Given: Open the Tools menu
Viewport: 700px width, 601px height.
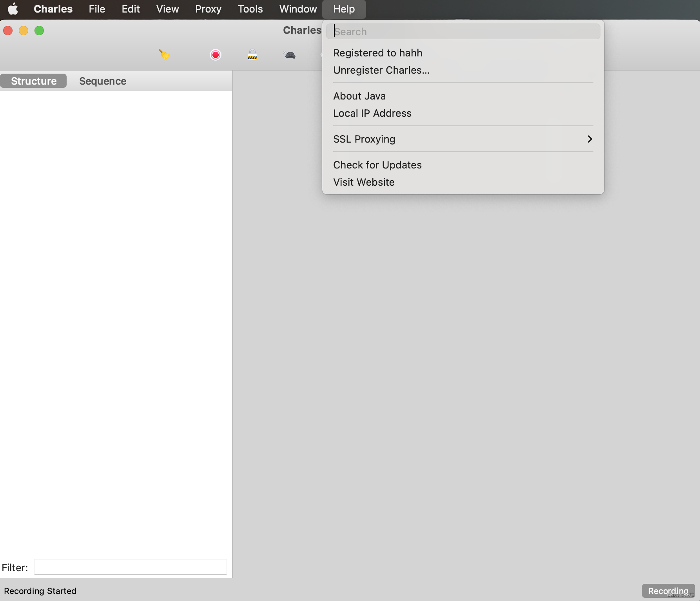Looking at the screenshot, I should (250, 9).
